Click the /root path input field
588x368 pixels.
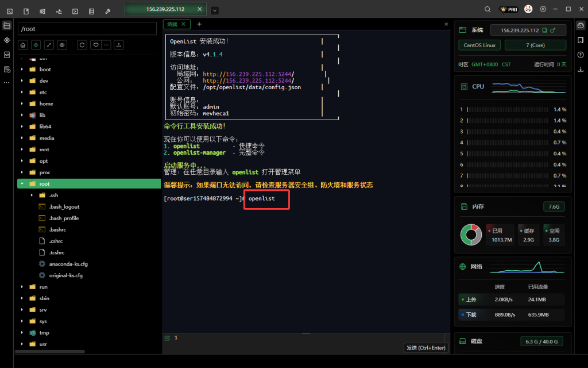[x=86, y=28]
